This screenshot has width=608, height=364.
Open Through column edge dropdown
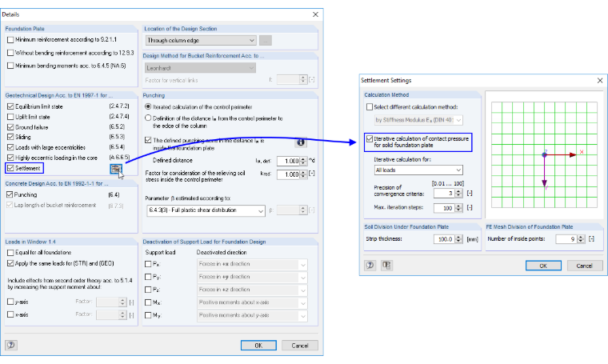[201, 40]
